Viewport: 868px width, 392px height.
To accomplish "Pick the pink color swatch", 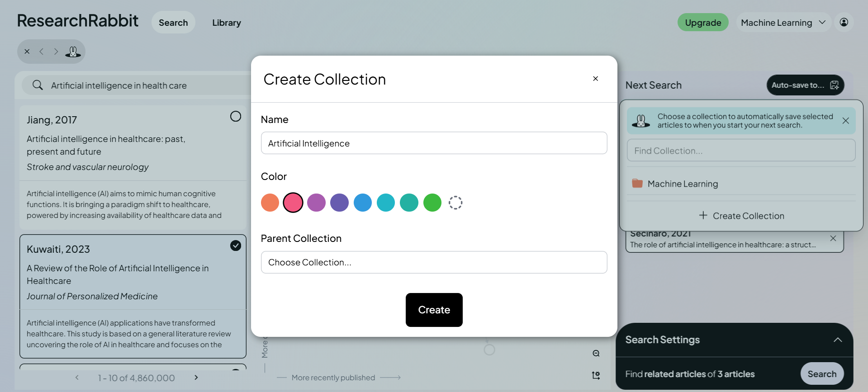I will (293, 203).
